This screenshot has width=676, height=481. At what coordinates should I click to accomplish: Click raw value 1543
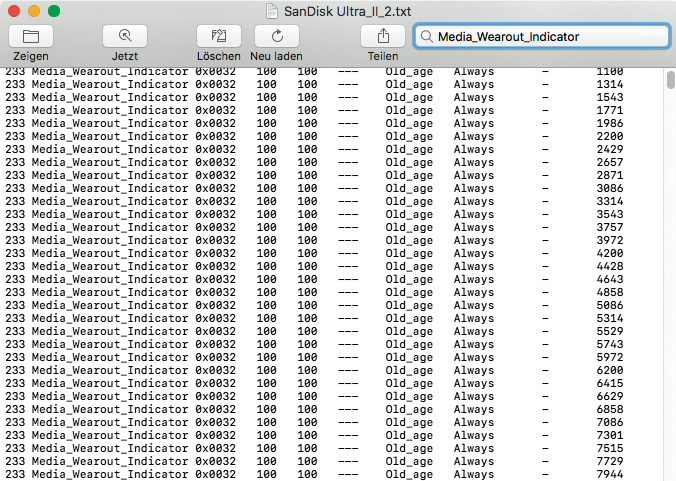610,97
